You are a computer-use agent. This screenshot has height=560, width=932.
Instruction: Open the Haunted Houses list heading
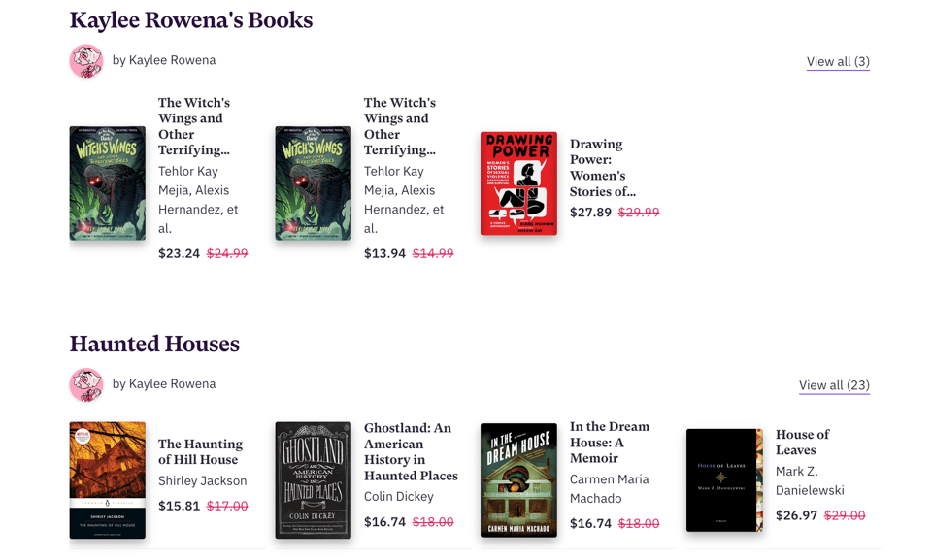[x=154, y=344]
